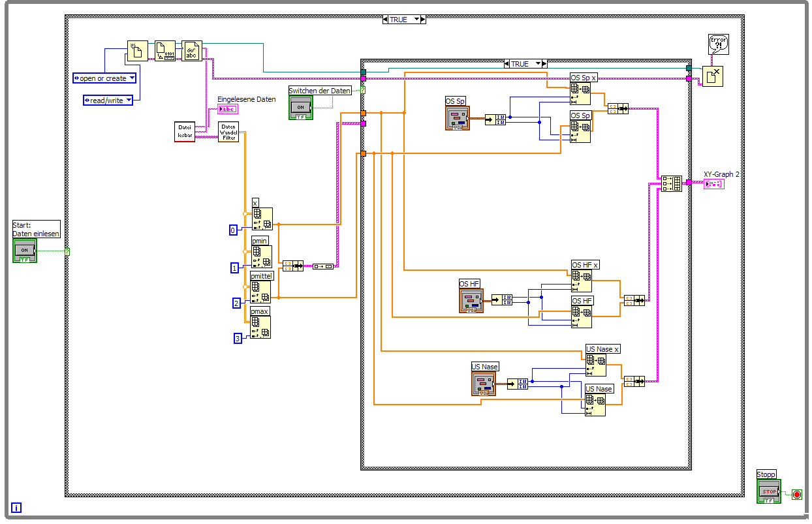812x524 pixels.
Task: Click the OS HF cluster control terminal
Action: pyautogui.click(x=471, y=301)
